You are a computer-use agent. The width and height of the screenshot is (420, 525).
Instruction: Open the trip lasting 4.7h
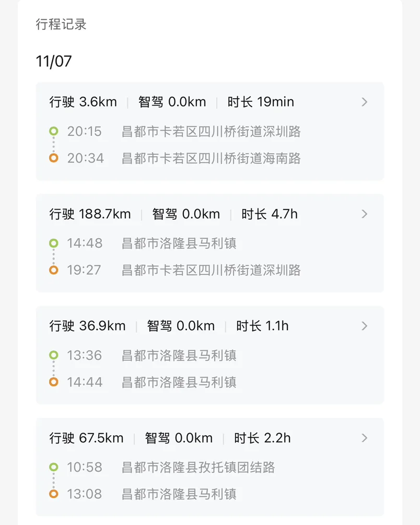point(270,214)
